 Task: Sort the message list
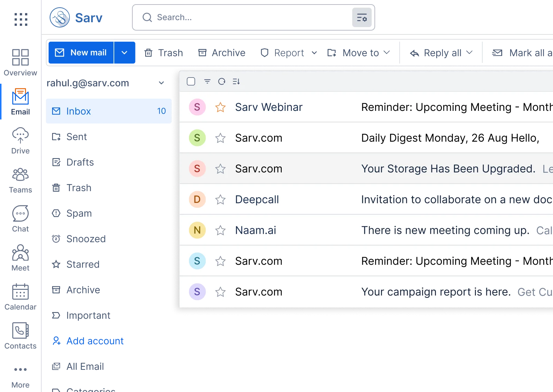click(x=236, y=81)
